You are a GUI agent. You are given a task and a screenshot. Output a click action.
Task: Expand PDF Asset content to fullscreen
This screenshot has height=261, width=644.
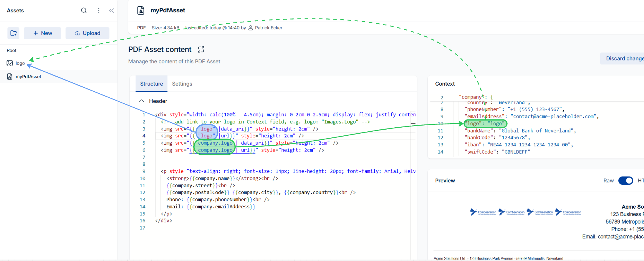coord(201,50)
